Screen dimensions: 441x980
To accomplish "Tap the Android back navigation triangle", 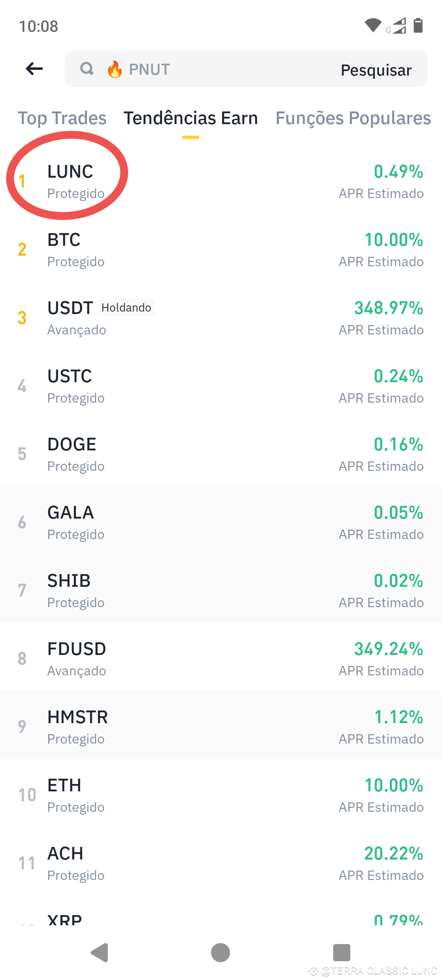I will pos(100,953).
